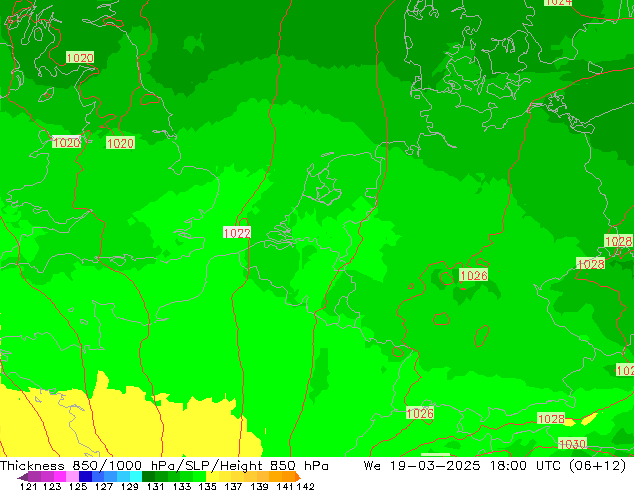Click the darkest green legend swatch above 131
This screenshot has width=634, height=490.
coord(146,476)
